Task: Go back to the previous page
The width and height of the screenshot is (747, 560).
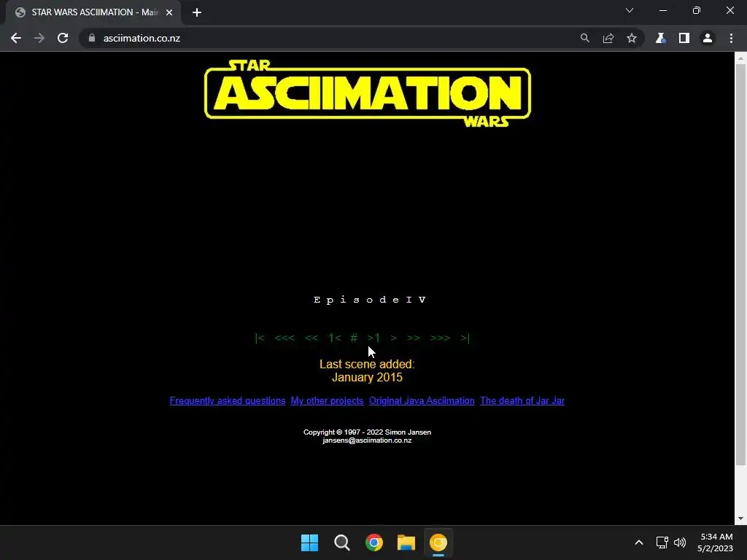Action: pos(16,38)
